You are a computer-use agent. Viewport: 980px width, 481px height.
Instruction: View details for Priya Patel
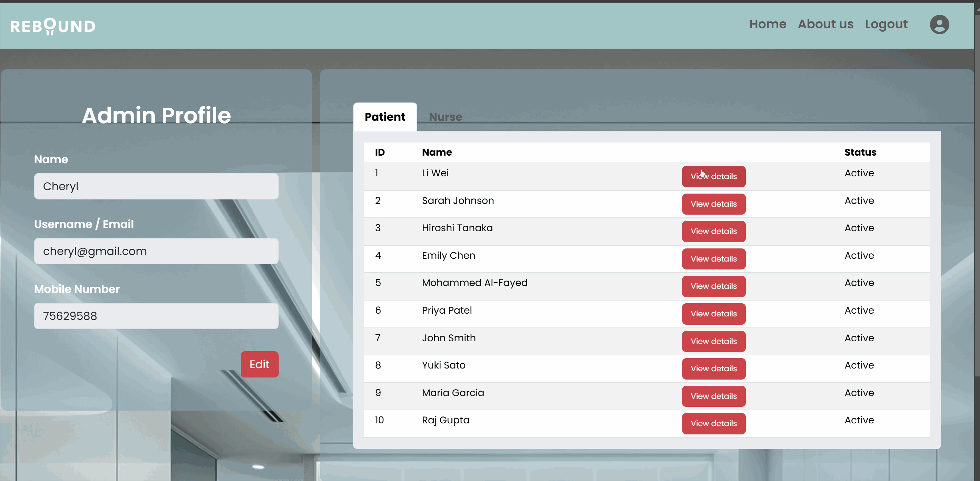713,314
